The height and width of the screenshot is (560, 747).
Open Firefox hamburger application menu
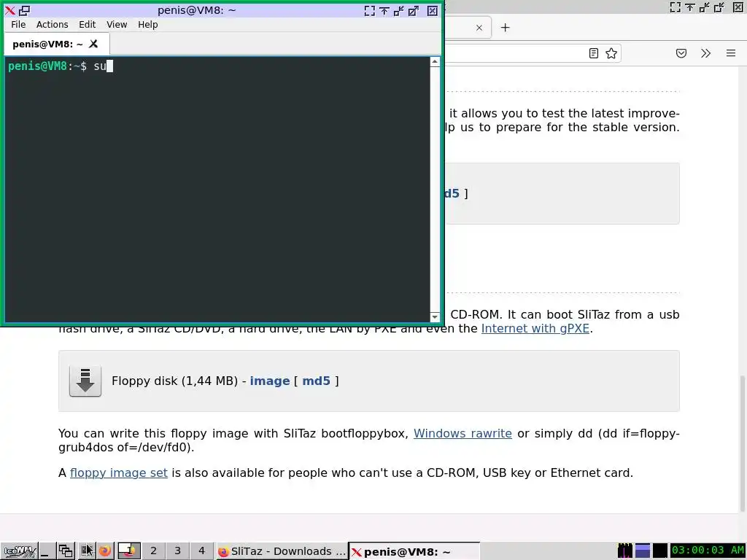731,53
